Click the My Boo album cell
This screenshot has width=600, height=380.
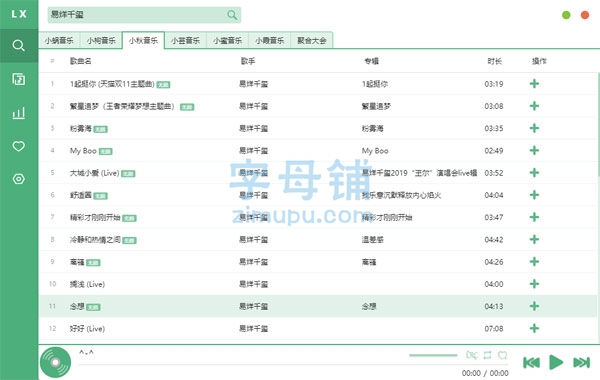point(375,150)
